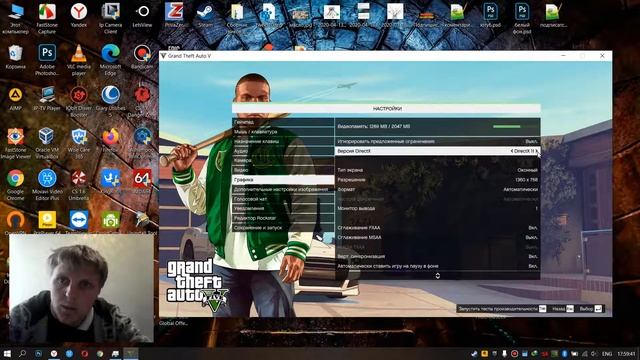Click Запустить тесты производительности button
This screenshot has width=640, height=360.
click(502, 309)
